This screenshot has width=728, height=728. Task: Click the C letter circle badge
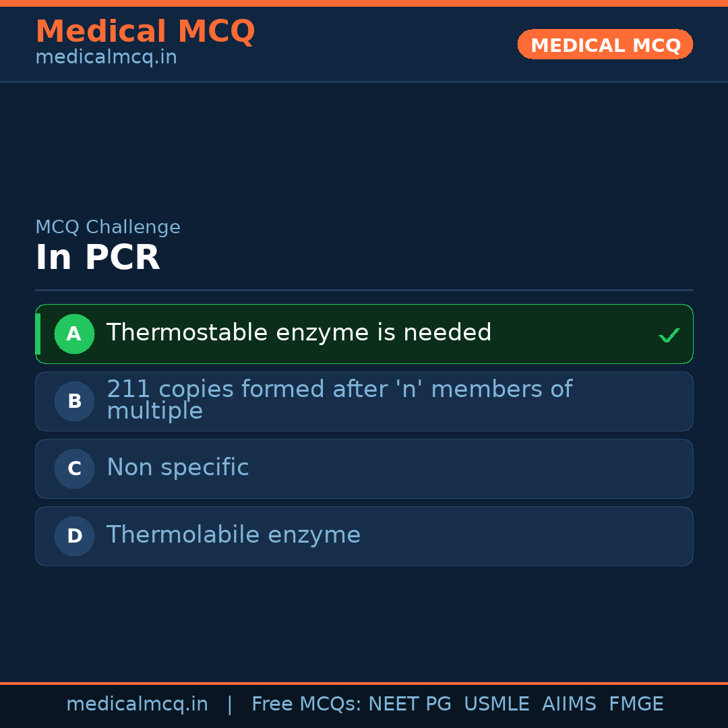point(74,468)
